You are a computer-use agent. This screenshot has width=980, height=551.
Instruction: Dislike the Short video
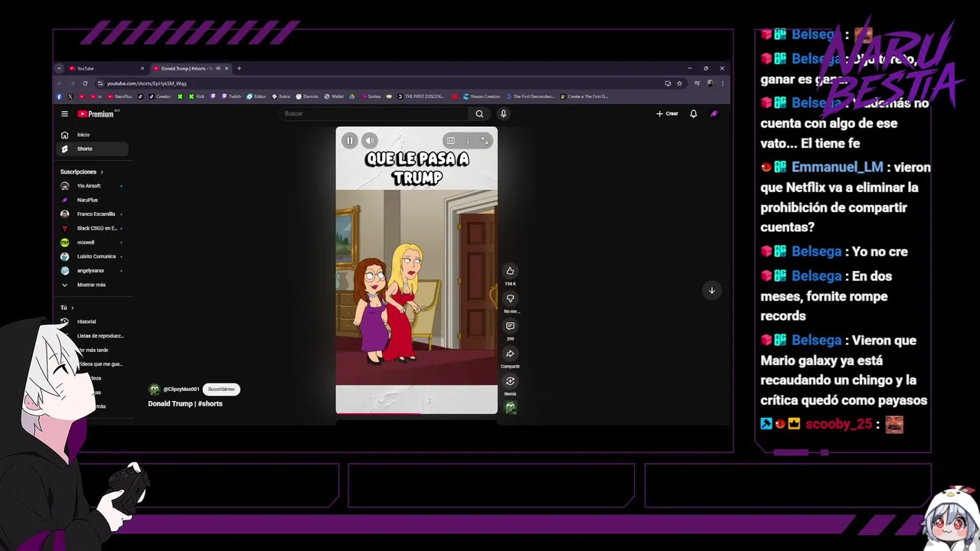pos(510,298)
